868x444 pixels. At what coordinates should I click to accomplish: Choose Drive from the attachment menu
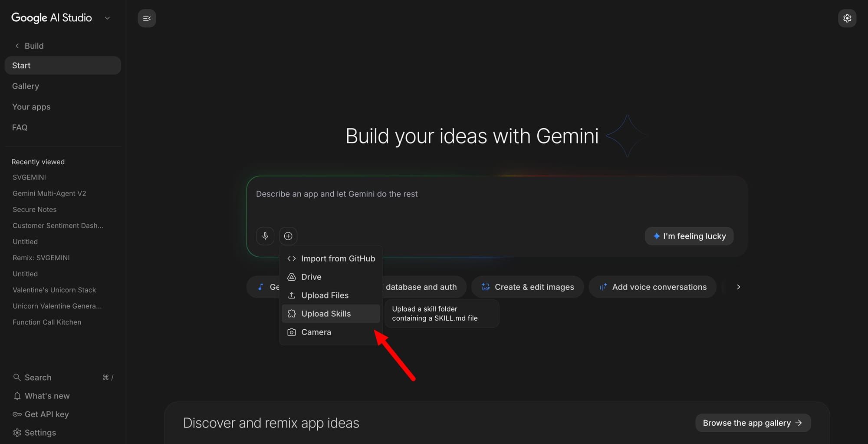pos(311,277)
